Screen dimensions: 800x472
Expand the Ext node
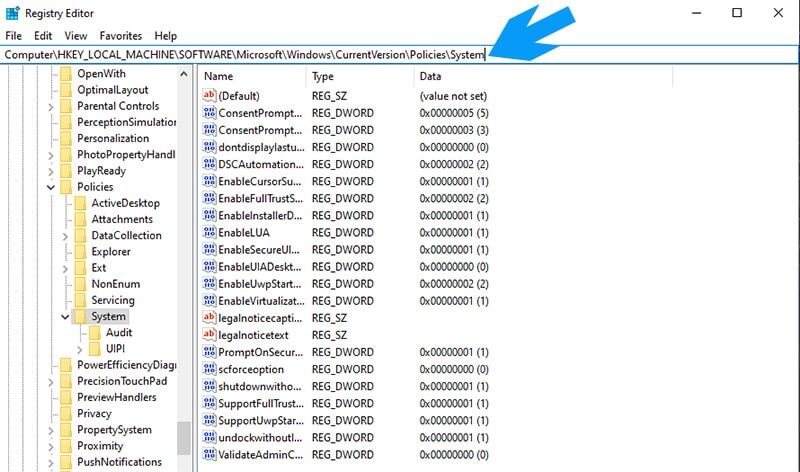pyautogui.click(x=65, y=268)
